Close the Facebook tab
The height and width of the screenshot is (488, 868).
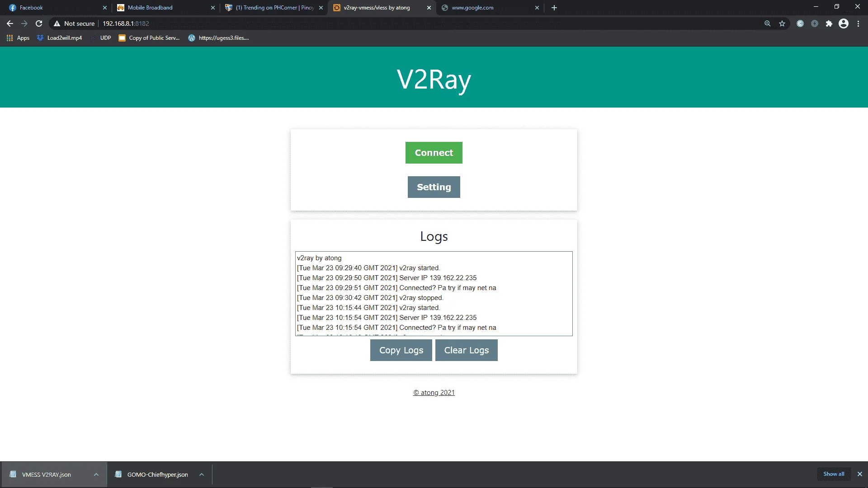pos(105,8)
